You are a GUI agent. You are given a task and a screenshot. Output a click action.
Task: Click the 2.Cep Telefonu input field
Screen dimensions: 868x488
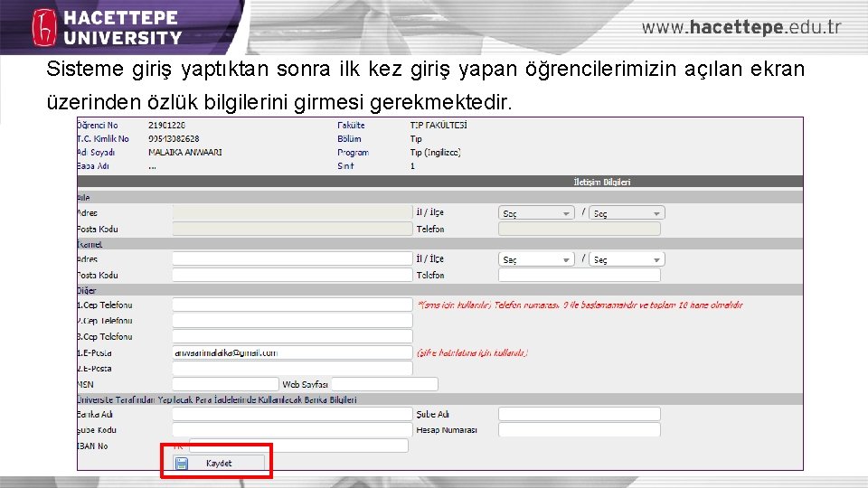point(292,320)
